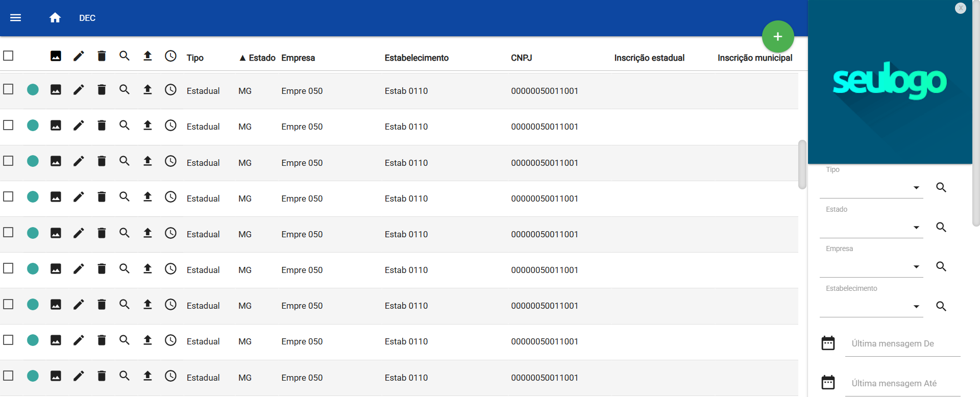Go to the home page icon
Image resolution: width=980 pixels, height=397 pixels.
tap(55, 18)
